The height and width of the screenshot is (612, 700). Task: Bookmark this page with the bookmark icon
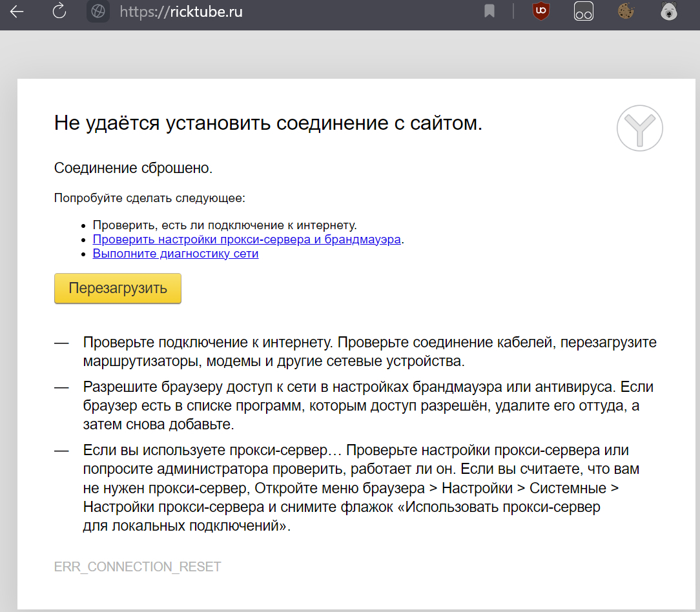pos(489,11)
